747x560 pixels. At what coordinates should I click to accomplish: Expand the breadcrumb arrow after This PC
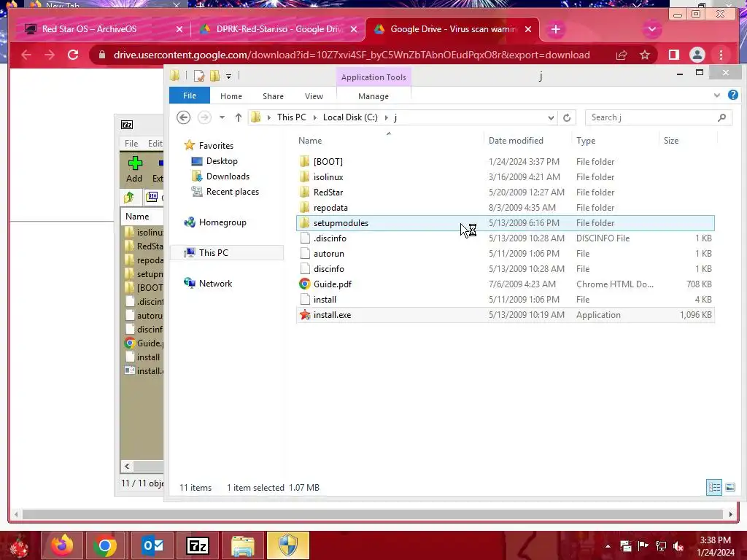[x=315, y=117]
